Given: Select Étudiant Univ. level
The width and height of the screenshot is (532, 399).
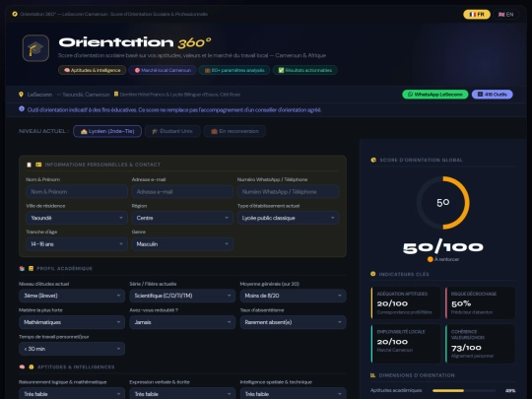Looking at the screenshot, I should tap(172, 131).
